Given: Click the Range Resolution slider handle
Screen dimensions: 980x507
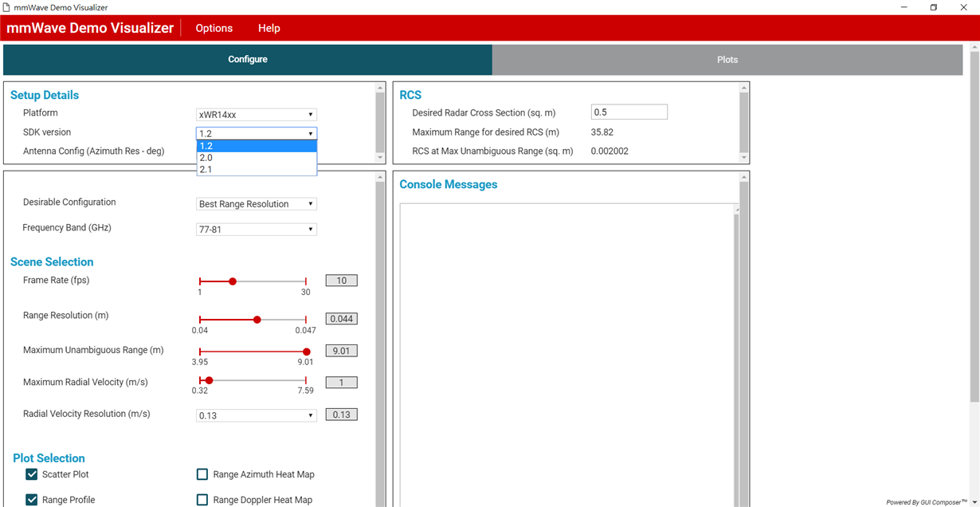Looking at the screenshot, I should pos(257,320).
